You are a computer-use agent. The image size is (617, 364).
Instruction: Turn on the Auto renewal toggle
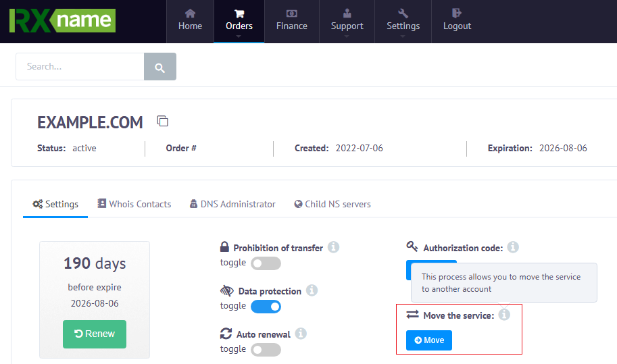coord(266,349)
